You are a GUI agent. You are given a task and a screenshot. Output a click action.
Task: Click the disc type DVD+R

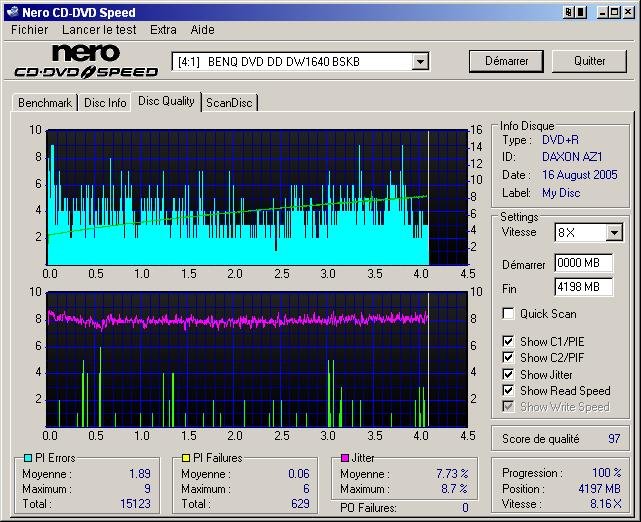(560, 140)
